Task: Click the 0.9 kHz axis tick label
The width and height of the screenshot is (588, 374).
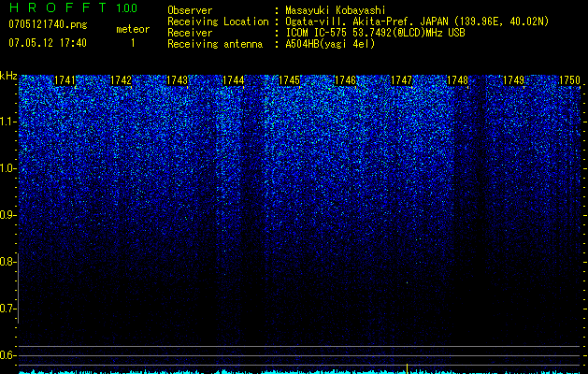Action: pos(7,215)
